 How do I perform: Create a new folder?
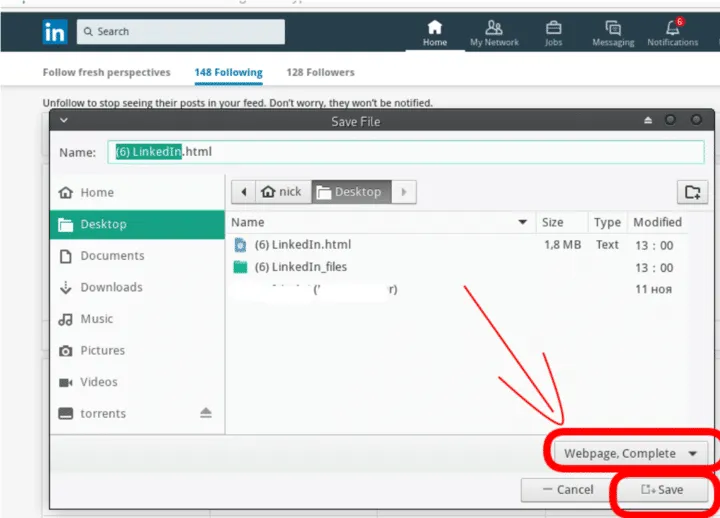pyautogui.click(x=692, y=192)
